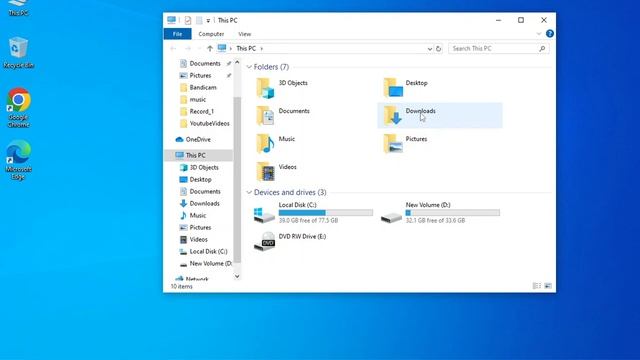Click the refresh button beside address bar
This screenshot has width=640, height=360.
(x=438, y=49)
